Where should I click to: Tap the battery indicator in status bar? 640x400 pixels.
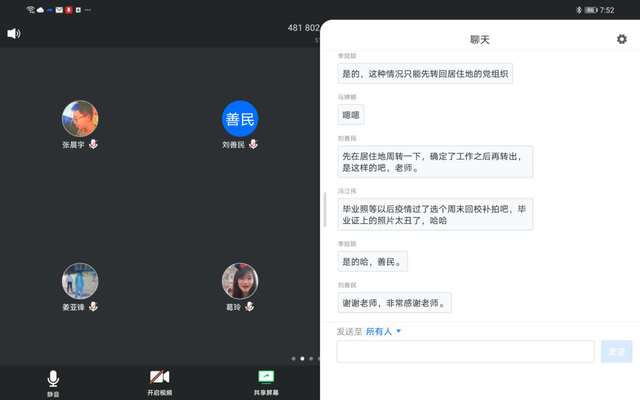591,9
